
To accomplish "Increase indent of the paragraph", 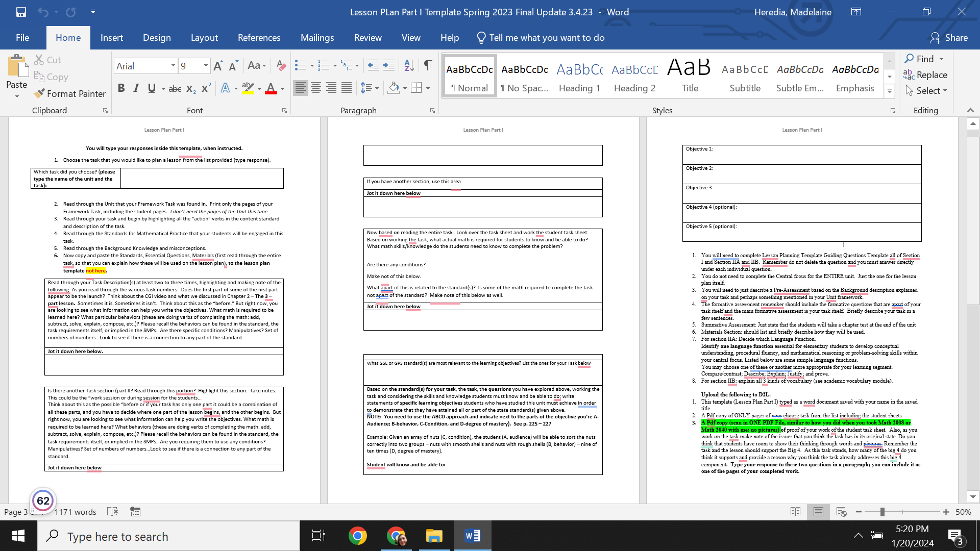I will click(389, 65).
